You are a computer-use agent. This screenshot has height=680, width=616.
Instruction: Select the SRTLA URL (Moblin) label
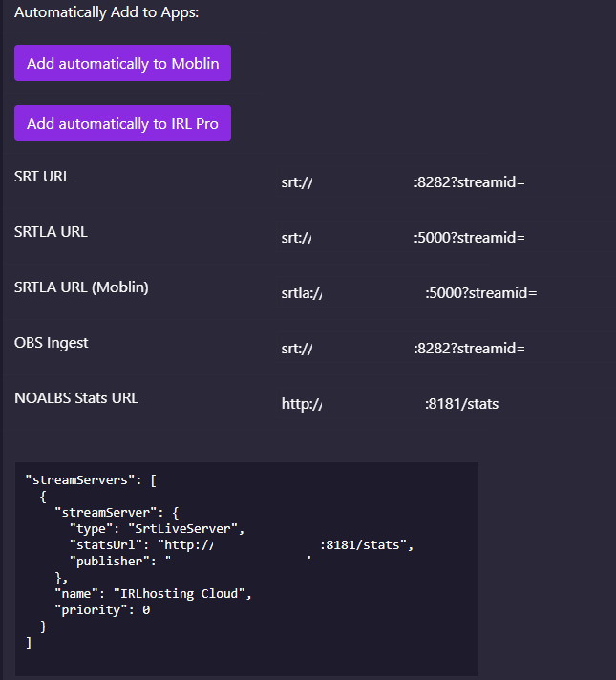click(x=81, y=287)
